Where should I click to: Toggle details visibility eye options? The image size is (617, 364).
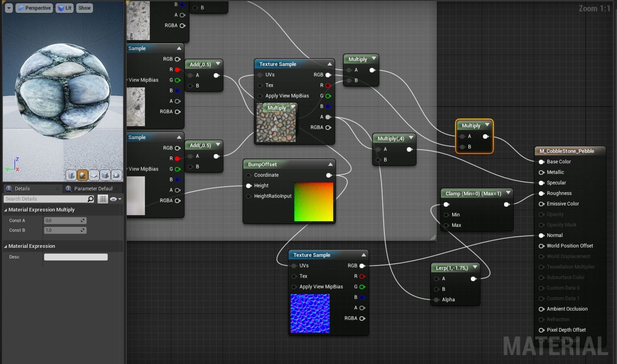(115, 199)
